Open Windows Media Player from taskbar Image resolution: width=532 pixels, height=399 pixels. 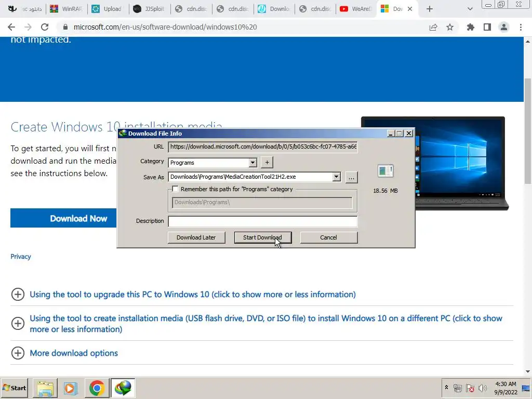click(x=71, y=388)
